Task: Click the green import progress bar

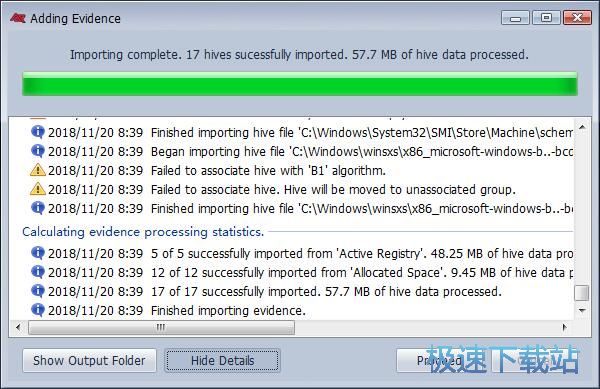Action: [x=300, y=83]
